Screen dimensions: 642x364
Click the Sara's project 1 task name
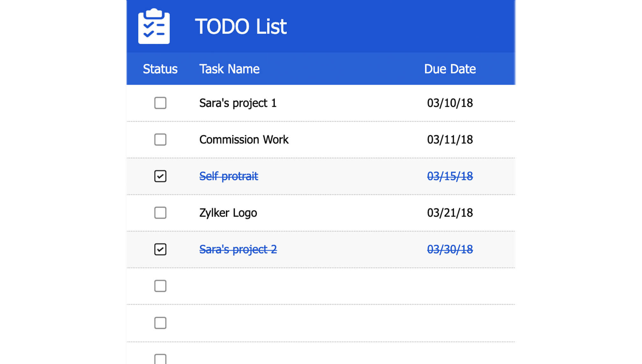coord(238,103)
